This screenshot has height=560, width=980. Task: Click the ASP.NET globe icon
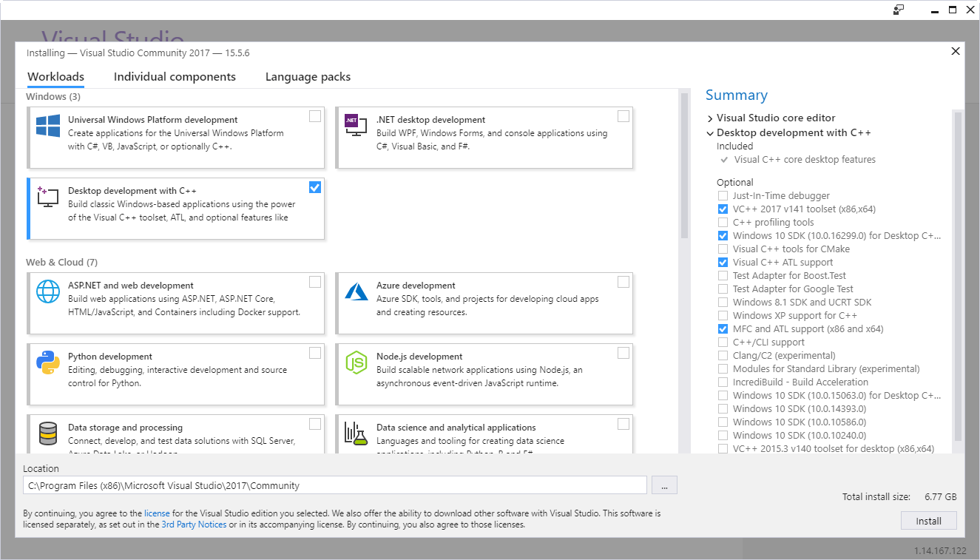(48, 291)
